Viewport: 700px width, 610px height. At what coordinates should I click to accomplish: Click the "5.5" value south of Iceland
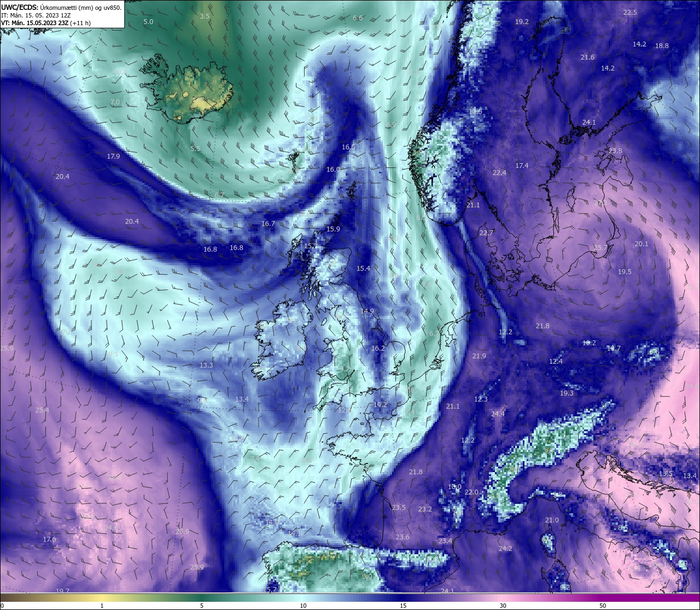coord(195,149)
